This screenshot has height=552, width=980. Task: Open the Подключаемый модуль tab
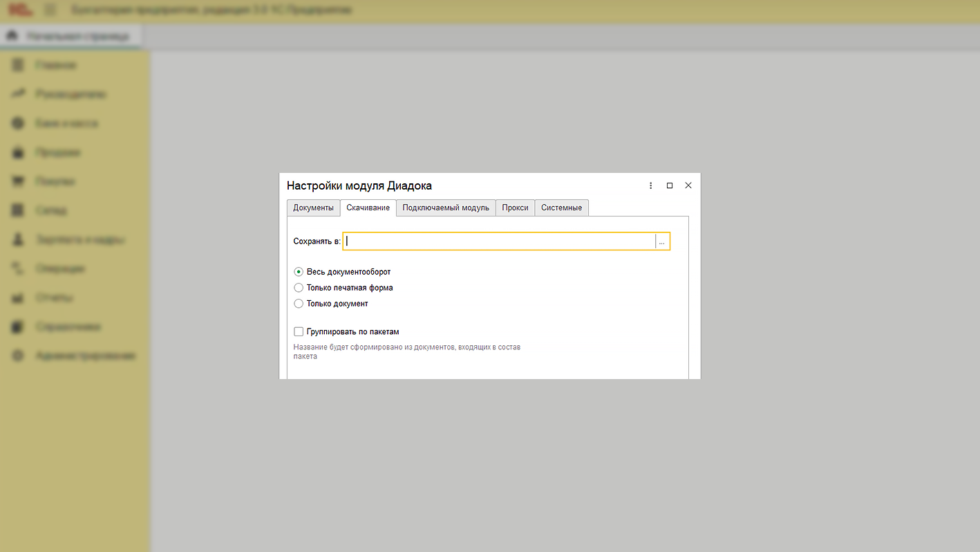coord(446,208)
